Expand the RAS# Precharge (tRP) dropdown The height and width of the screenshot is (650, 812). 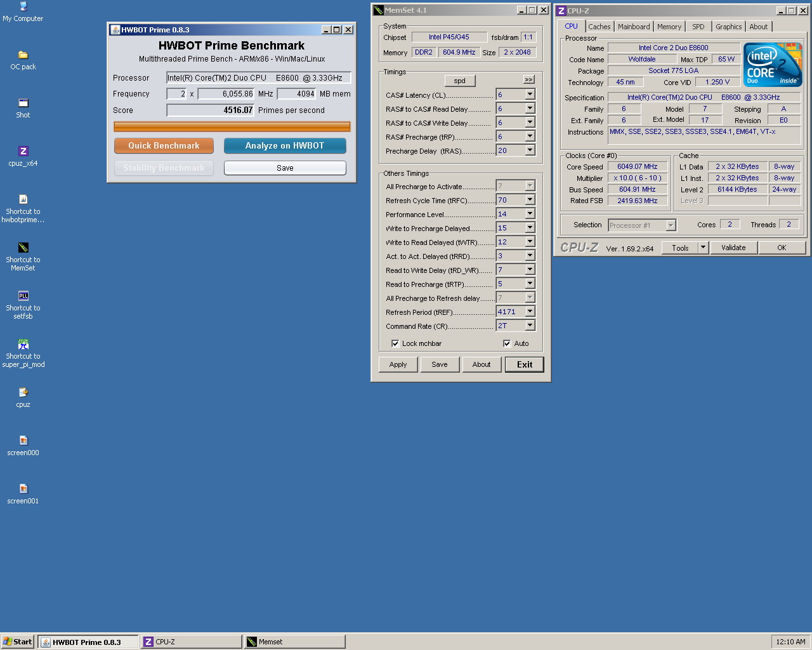(x=530, y=136)
